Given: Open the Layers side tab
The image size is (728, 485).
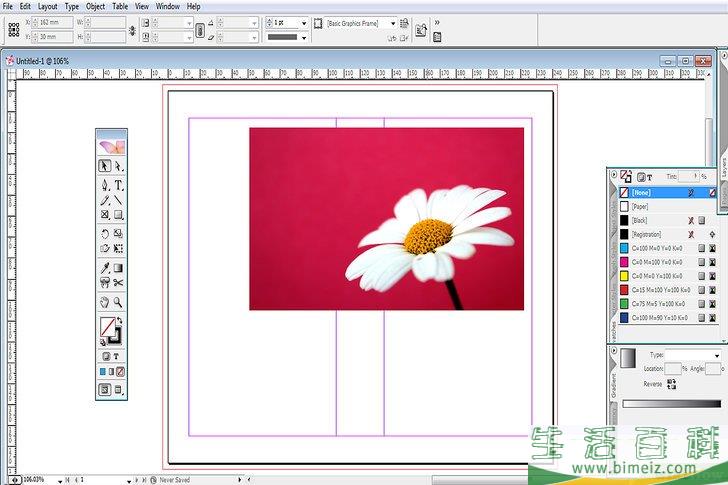Looking at the screenshot, I should pyautogui.click(x=724, y=168).
